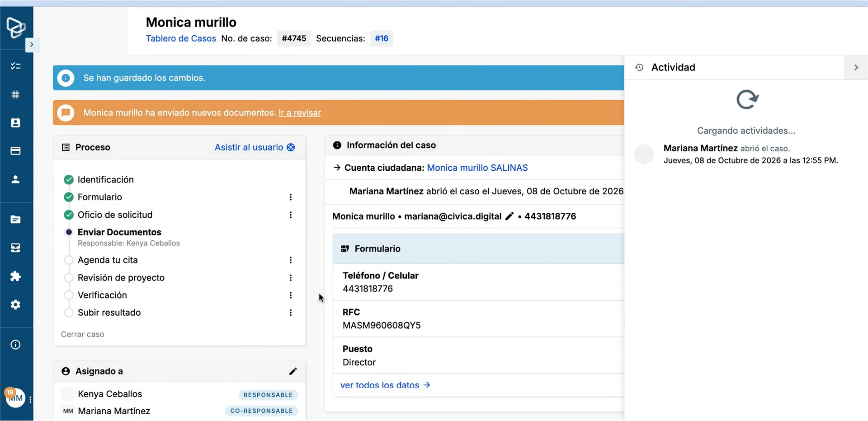Viewport: 868px width, 421px height.
Task: Open the inbox tray sidebar icon
Action: (16, 248)
